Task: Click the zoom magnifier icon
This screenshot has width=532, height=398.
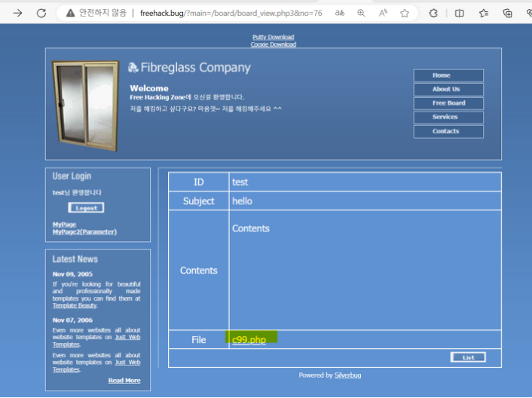Action: coord(362,13)
